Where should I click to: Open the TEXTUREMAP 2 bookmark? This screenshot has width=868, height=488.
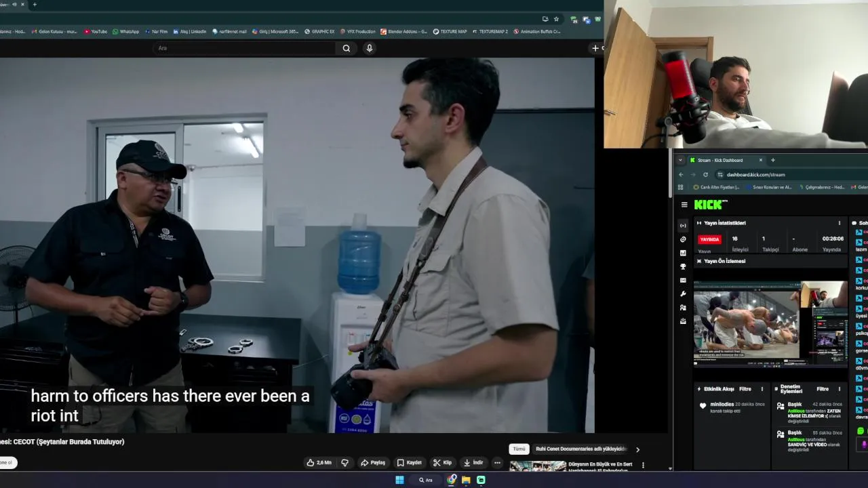click(x=490, y=31)
